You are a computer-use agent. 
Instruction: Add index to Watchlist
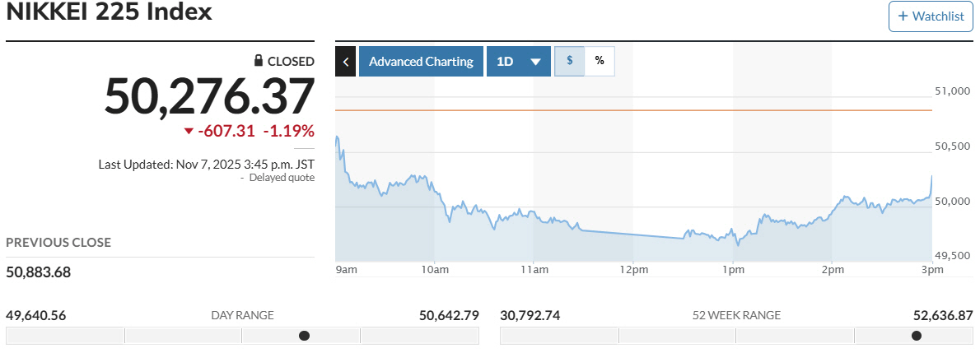coord(930,16)
